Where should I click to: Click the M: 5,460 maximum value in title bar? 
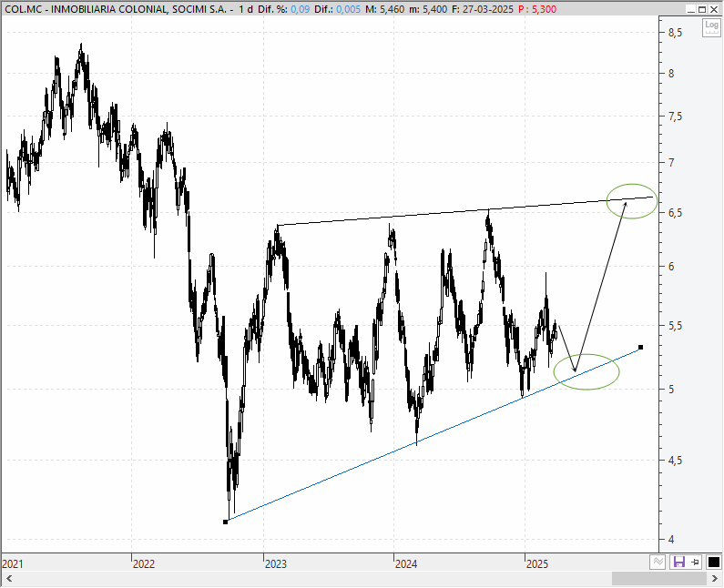coord(385,9)
